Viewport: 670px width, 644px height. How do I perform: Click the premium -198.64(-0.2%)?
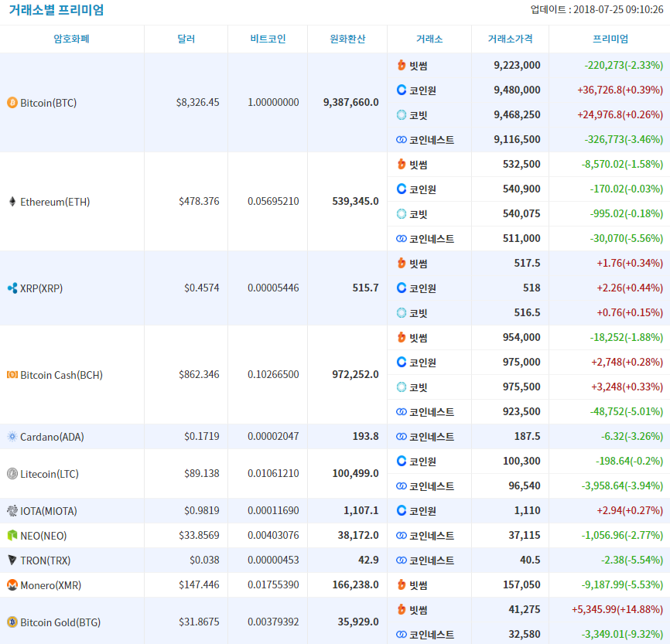pyautogui.click(x=630, y=462)
